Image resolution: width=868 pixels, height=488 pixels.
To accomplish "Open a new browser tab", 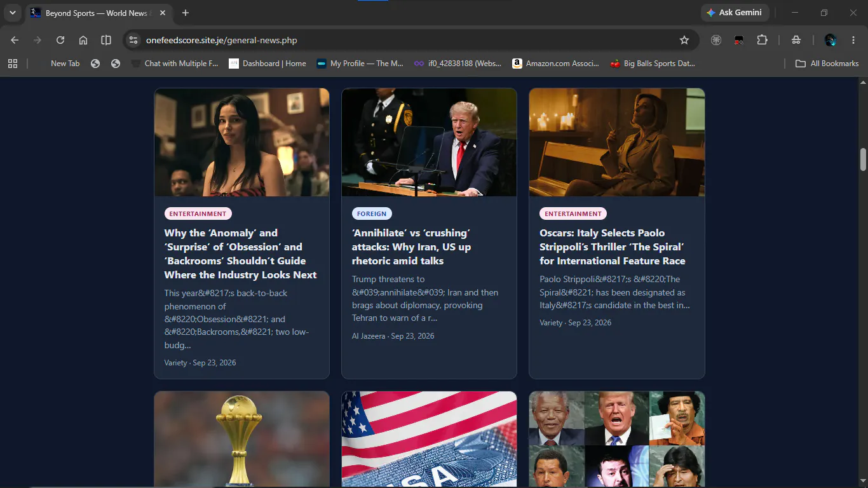I will [x=186, y=13].
